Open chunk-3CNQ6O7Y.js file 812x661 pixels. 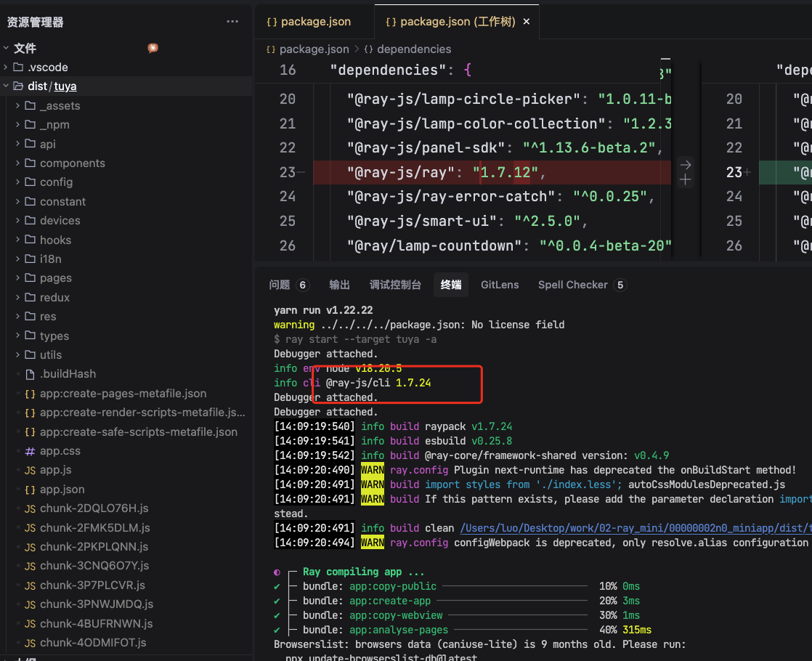pos(94,566)
